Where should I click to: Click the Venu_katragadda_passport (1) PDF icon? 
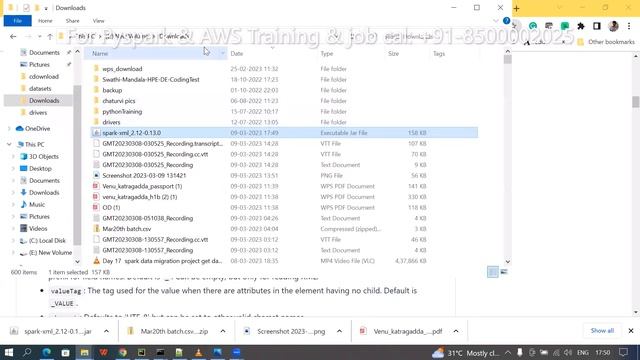[96, 186]
